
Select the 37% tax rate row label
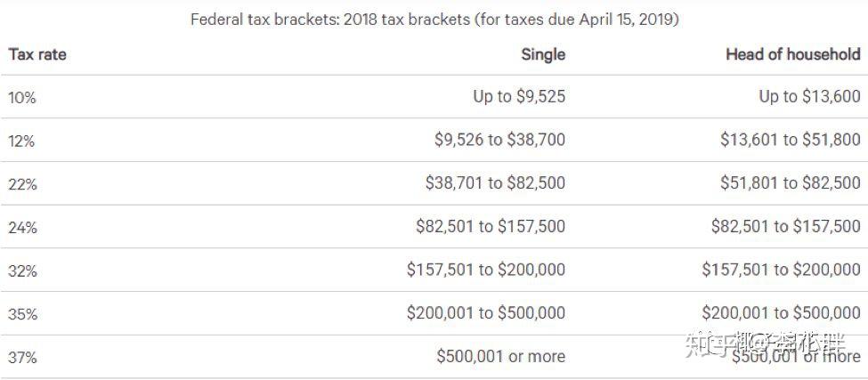coord(22,358)
